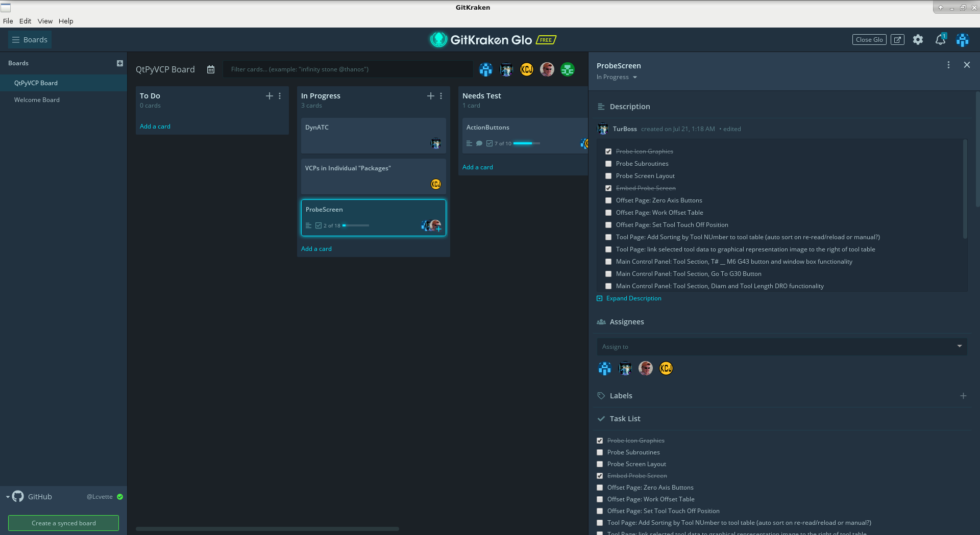Select Welcome Board in sidebar
The width and height of the screenshot is (980, 535).
[63, 100]
